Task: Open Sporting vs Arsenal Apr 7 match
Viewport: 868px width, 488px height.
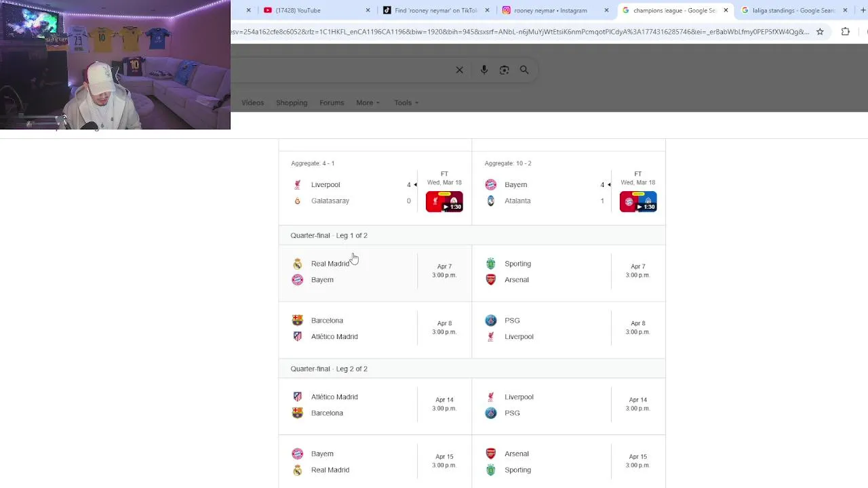Action: click(569, 272)
